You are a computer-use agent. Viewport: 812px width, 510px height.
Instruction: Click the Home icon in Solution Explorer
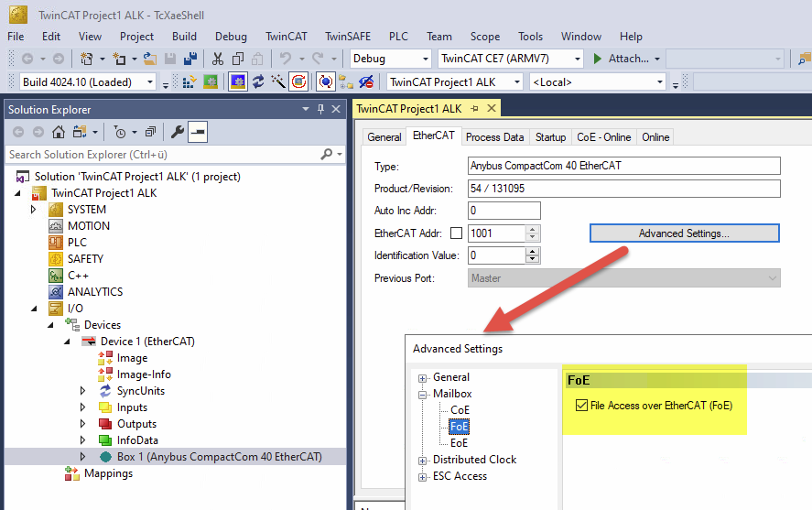[59, 132]
